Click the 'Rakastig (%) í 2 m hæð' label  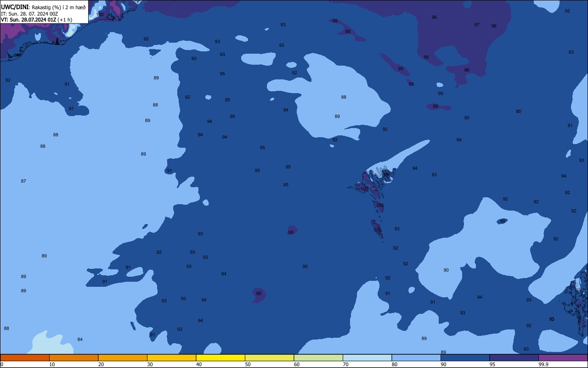tap(59, 7)
